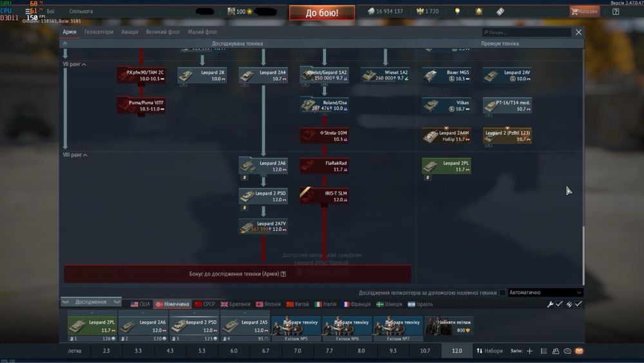Click the research tree vertical scrollbar
Image resolution: width=644 pixels, height=363 pixels.
coord(583,255)
